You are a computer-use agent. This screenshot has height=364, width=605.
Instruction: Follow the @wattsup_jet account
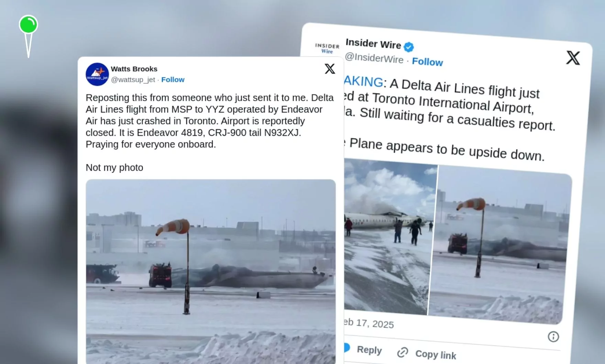[x=173, y=79]
